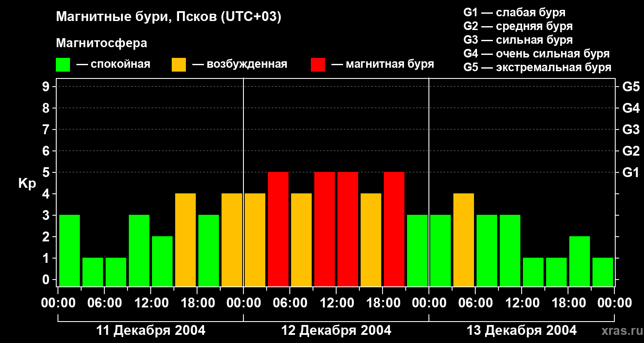Image resolution: width=644 pixels, height=343 pixels.
Task: Click the orange 'возбужденная' legend swatch
Action: [x=179, y=65]
